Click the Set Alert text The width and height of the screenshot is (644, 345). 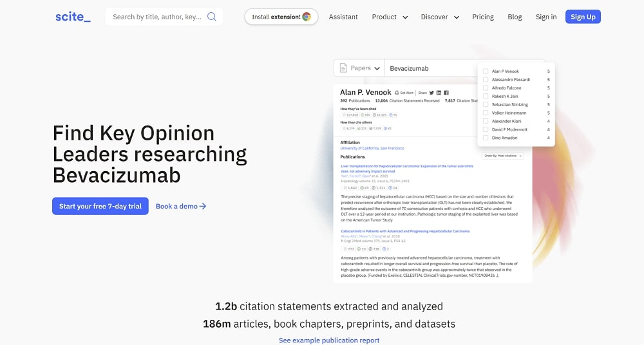[406, 93]
